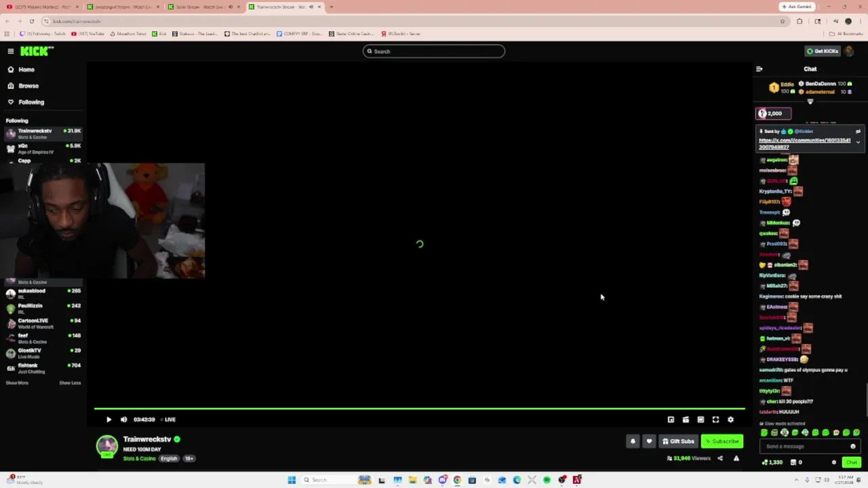Create a clip of stream
The width and height of the screenshot is (868, 488).
click(686, 420)
